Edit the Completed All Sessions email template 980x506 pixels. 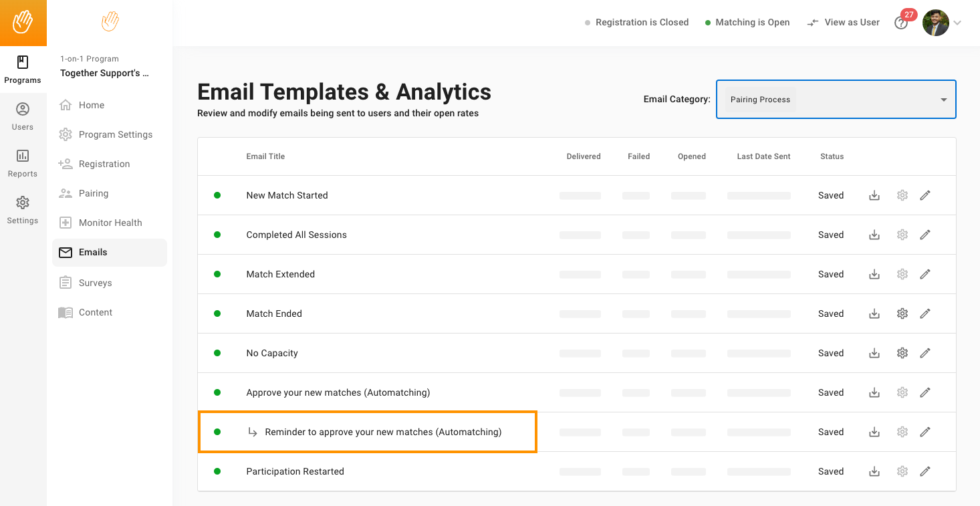click(x=925, y=235)
